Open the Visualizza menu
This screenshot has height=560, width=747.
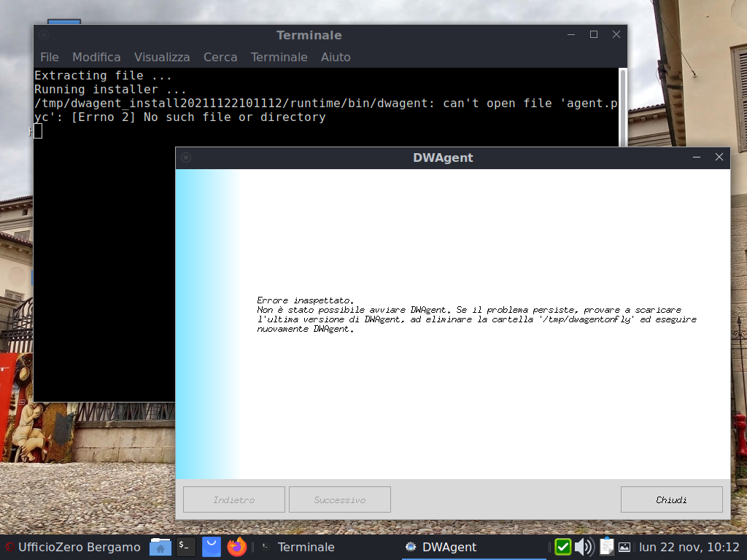pyautogui.click(x=162, y=57)
